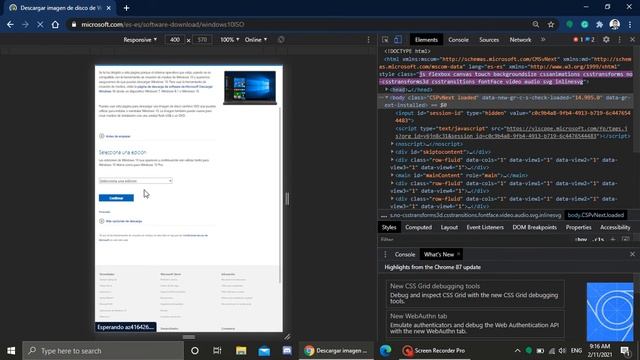Collapse the body element node
The height and width of the screenshot is (360, 640).
[x=387, y=98]
